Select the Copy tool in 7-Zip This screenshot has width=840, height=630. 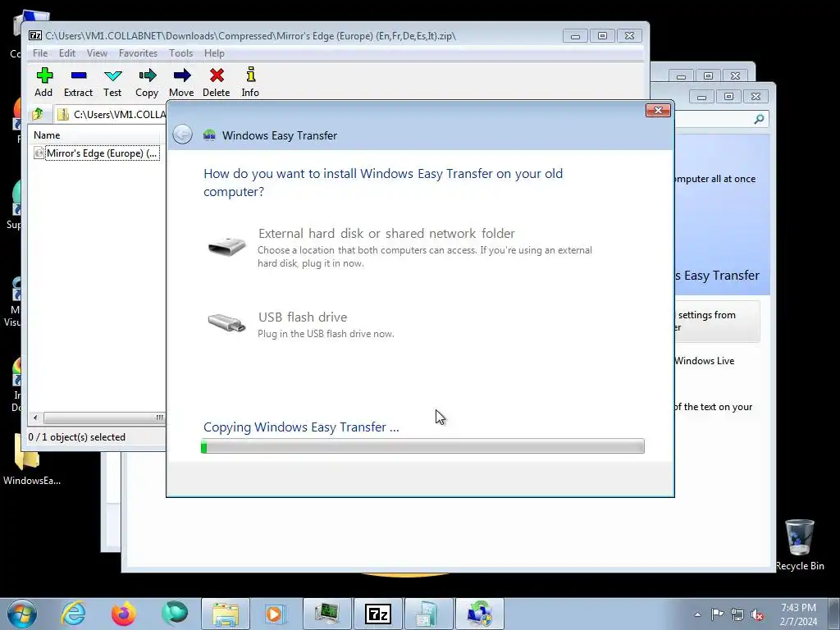pyautogui.click(x=147, y=82)
